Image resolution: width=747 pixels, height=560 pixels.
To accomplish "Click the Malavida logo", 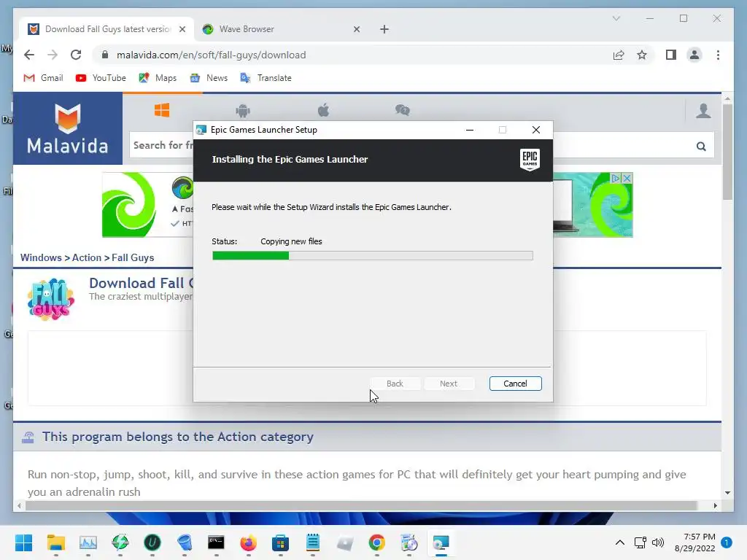I will 68,128.
